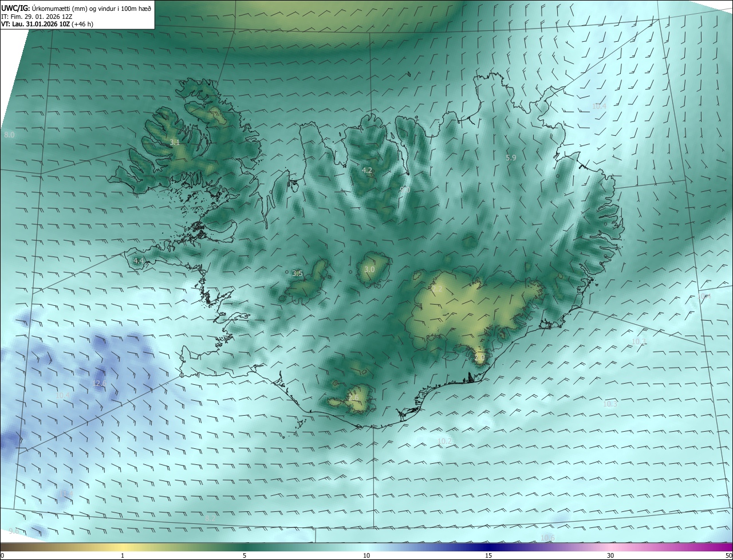Click the 10.2 value label on the map
The width and height of the screenshot is (733, 560).
[x=444, y=441]
